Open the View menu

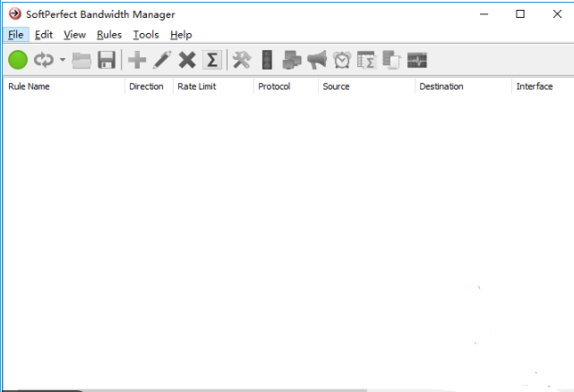(x=74, y=35)
